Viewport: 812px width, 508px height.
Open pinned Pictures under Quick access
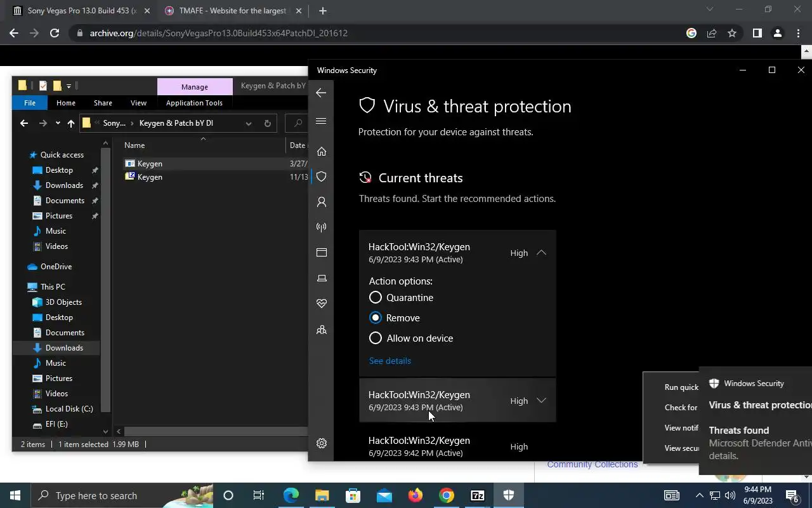59,216
